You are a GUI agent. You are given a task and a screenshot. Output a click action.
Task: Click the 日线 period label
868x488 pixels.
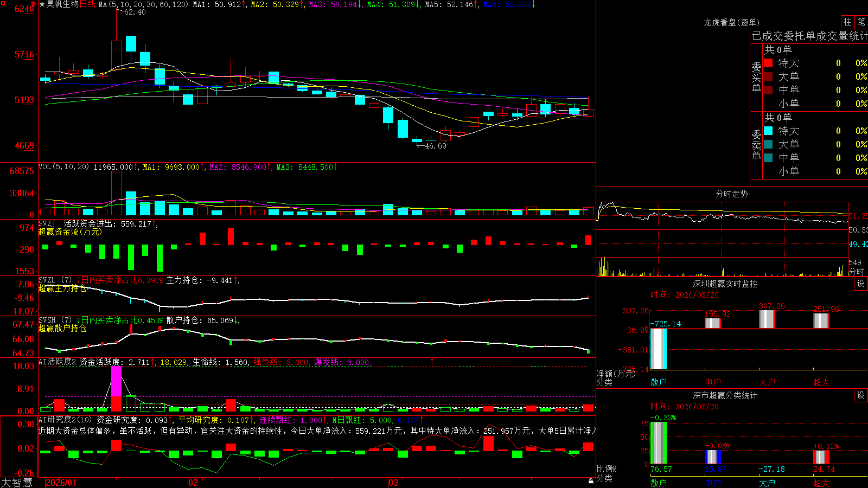click(87, 4)
